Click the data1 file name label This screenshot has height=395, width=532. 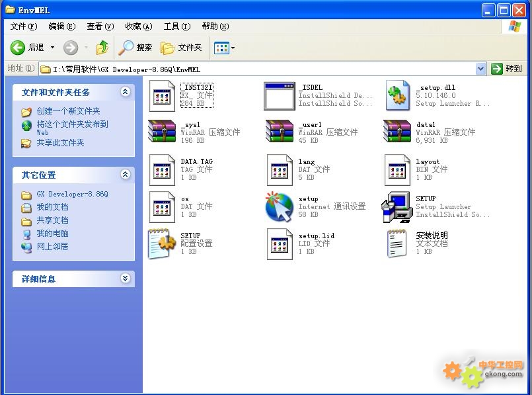tap(426, 124)
